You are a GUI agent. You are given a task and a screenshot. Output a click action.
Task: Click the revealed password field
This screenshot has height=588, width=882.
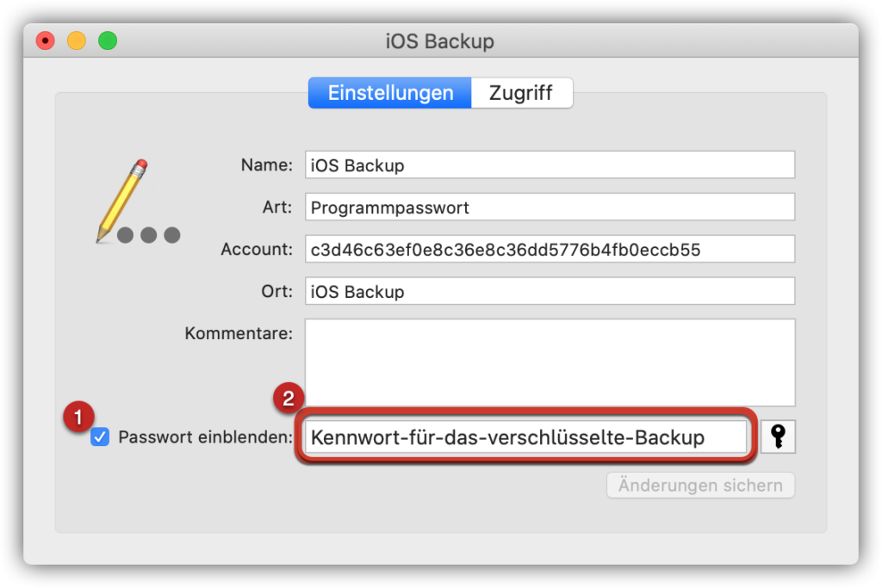[526, 436]
